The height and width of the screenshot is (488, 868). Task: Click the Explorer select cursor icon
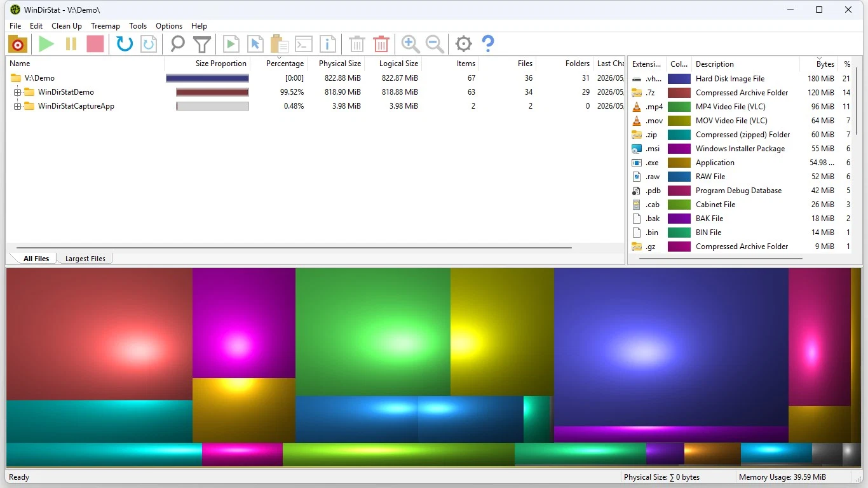point(255,44)
